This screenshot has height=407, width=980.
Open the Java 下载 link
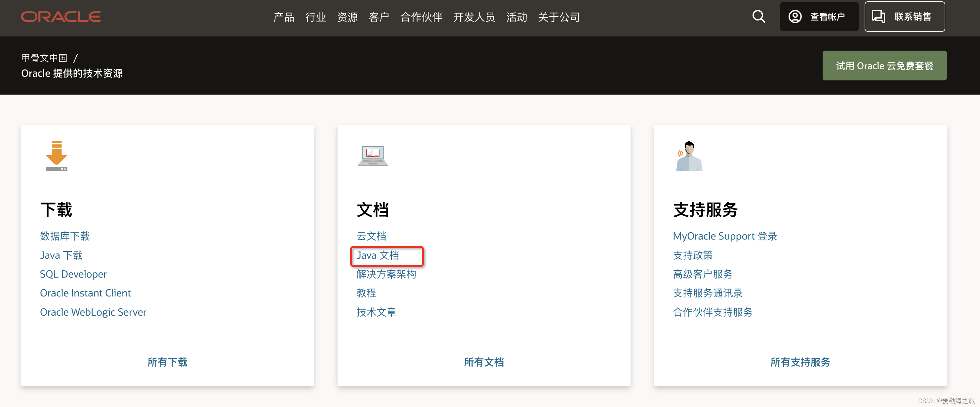point(61,255)
